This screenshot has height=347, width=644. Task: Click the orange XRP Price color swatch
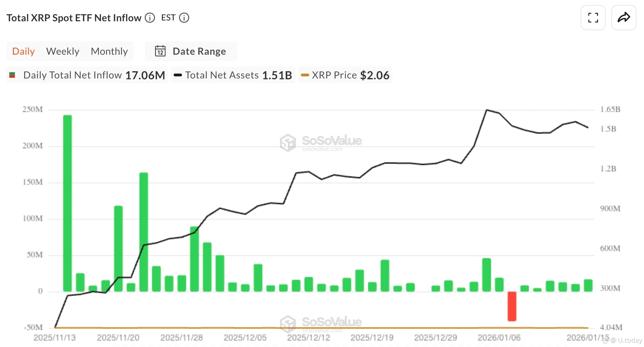305,75
